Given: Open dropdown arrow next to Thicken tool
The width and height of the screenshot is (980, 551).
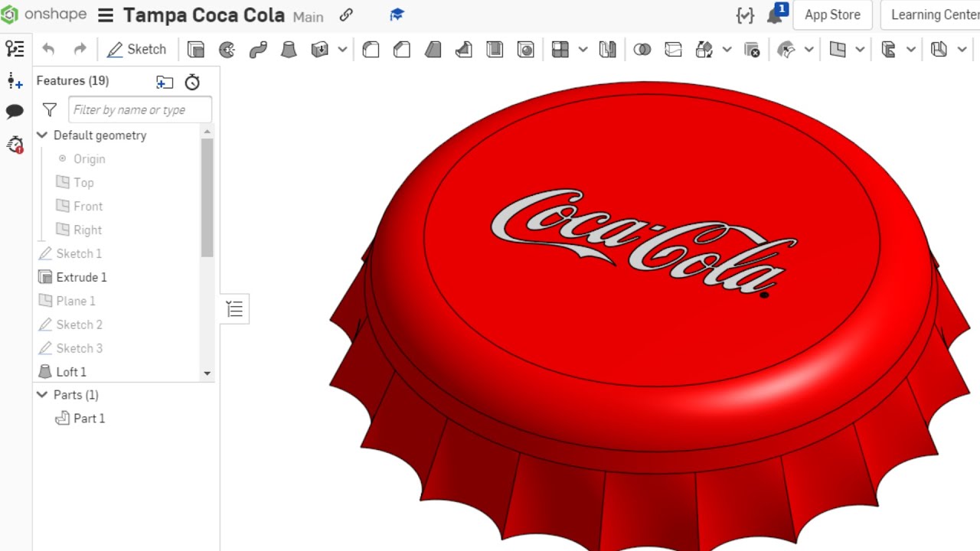Looking at the screenshot, I should point(342,50).
